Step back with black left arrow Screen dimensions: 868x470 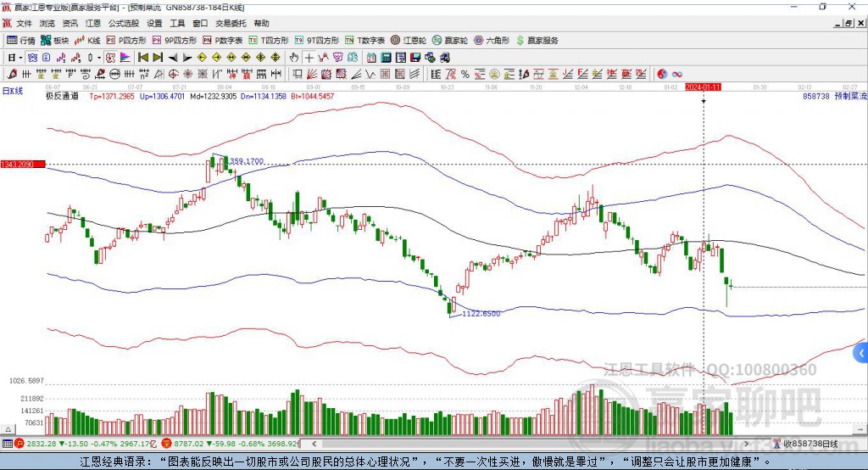click(x=173, y=58)
